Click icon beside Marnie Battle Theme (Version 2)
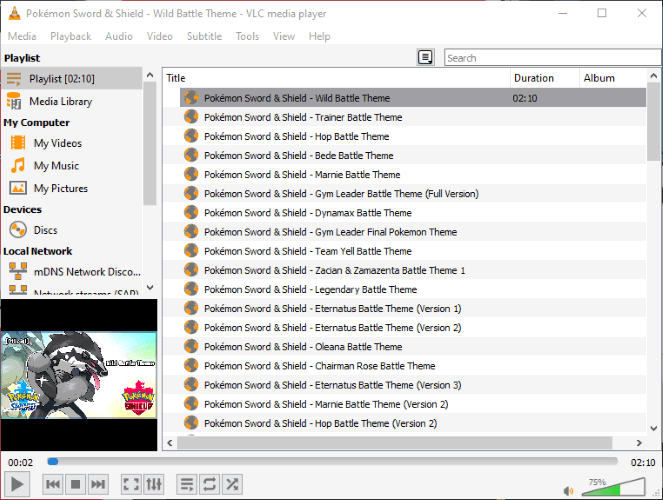 pyautogui.click(x=191, y=404)
